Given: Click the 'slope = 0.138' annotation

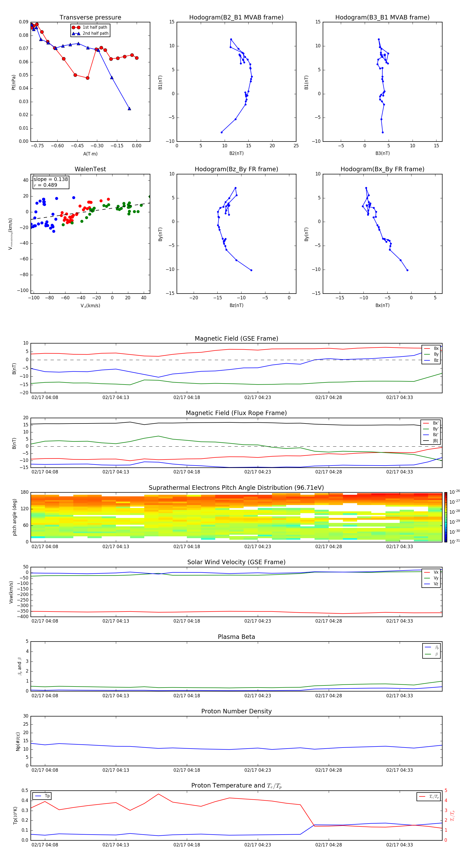Looking at the screenshot, I should pyautogui.click(x=51, y=179).
